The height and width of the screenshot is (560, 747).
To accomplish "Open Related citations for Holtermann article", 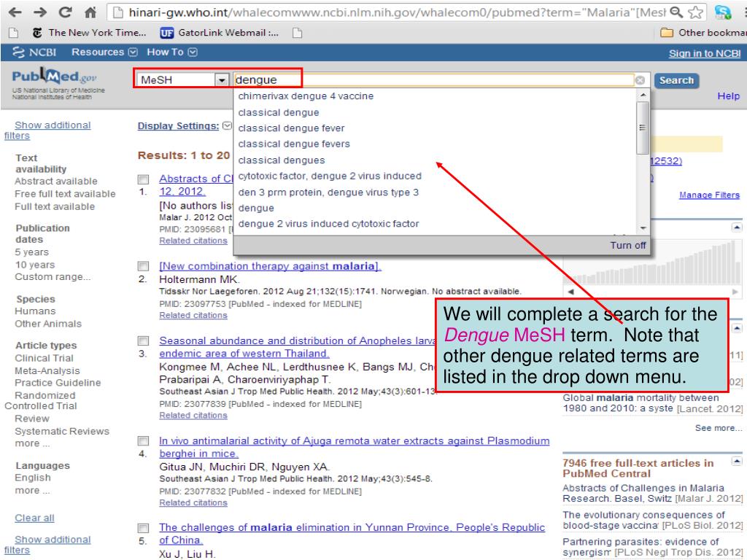I will [193, 315].
